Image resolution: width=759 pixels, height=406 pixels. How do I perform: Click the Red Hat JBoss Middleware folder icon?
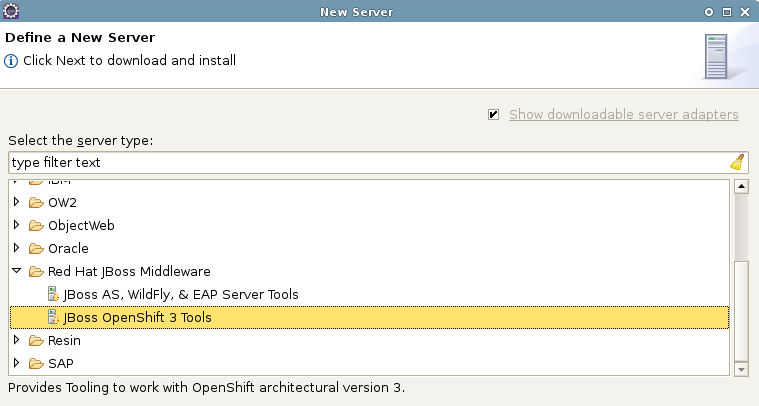point(36,272)
